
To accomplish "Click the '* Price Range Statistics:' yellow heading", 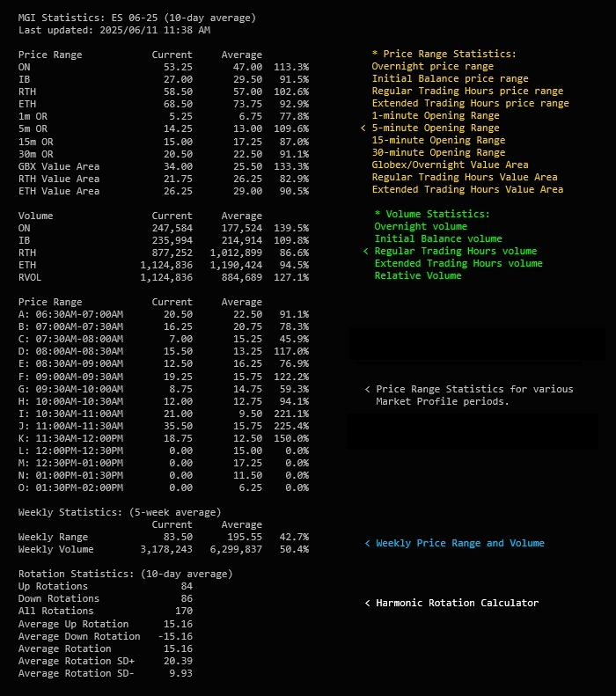I will click(444, 54).
